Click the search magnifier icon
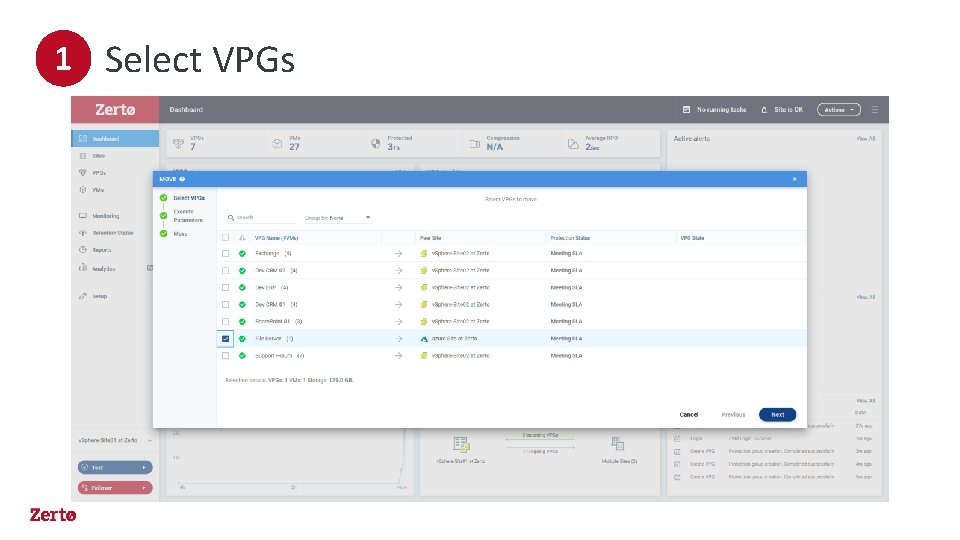 pos(231,217)
